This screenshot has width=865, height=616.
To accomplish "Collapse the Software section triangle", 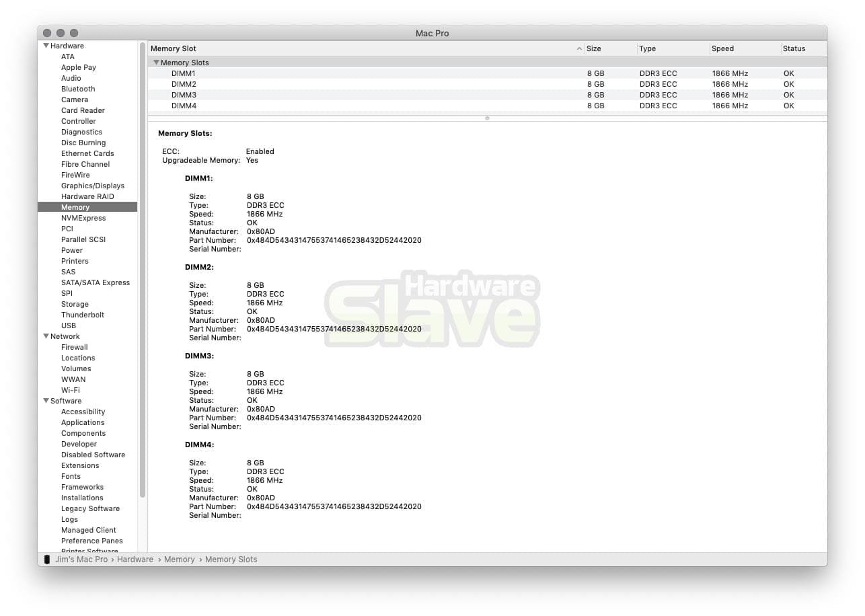I will [46, 401].
